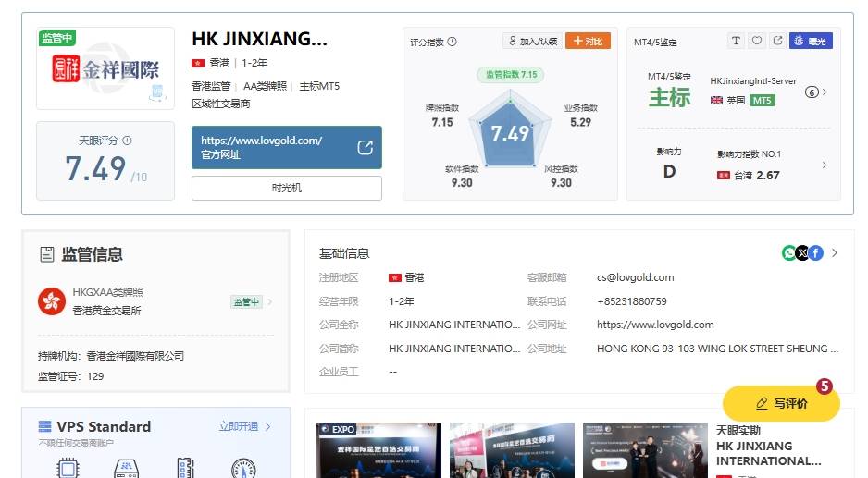Click the external-link icon on website button

point(365,147)
